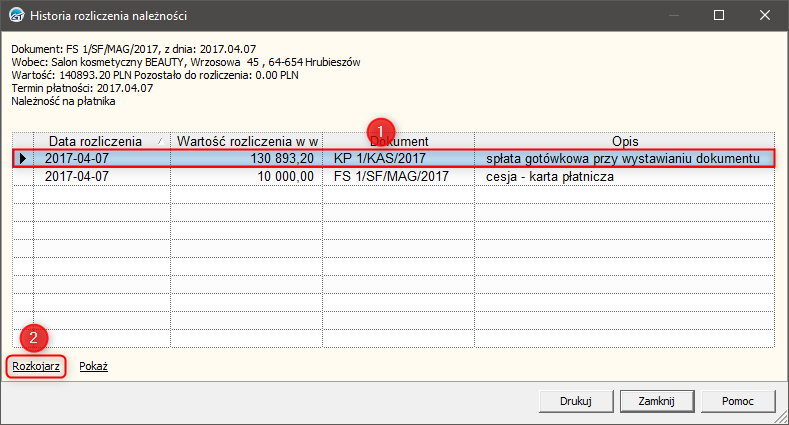Click the Rozkojarz link
This screenshot has height=425, width=789.
pyautogui.click(x=36, y=366)
